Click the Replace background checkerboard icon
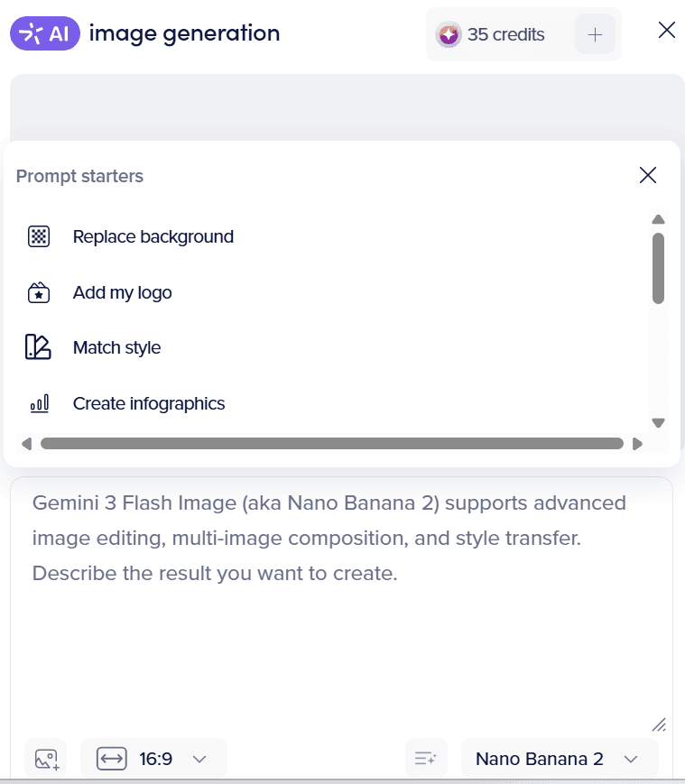685x784 pixels. click(38, 236)
